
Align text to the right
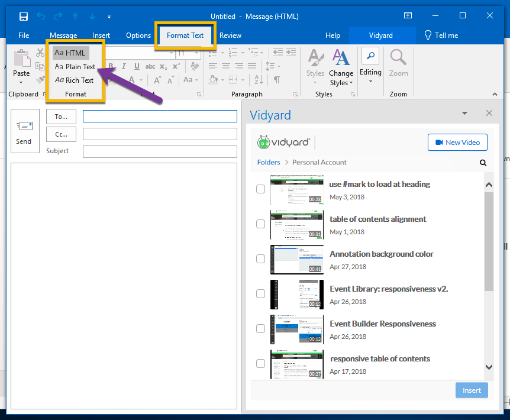coord(239,66)
